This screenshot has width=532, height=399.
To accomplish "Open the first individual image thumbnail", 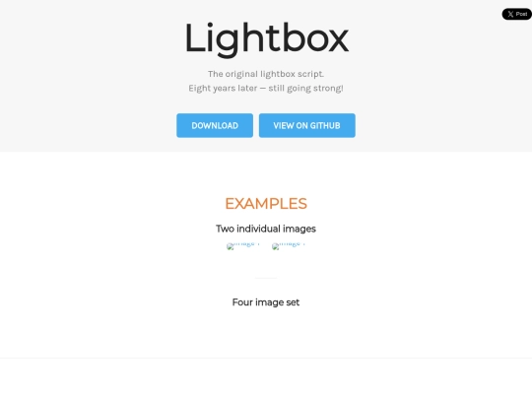I will (243, 245).
